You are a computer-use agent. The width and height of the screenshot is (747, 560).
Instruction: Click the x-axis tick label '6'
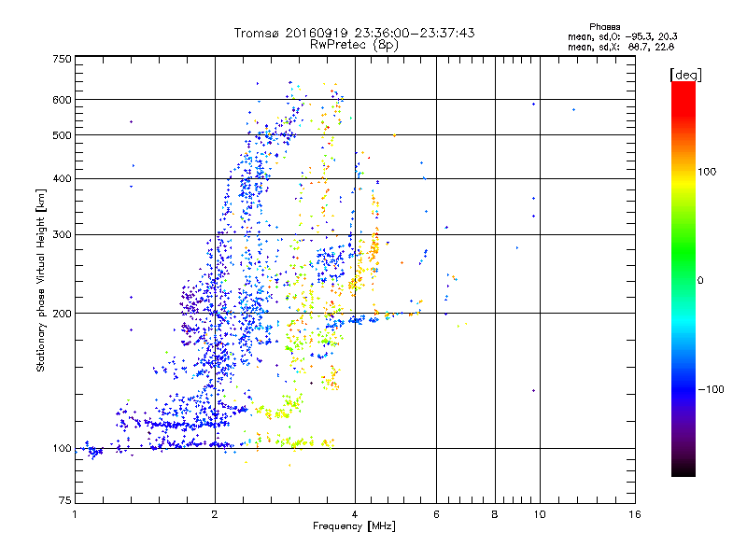[436, 514]
